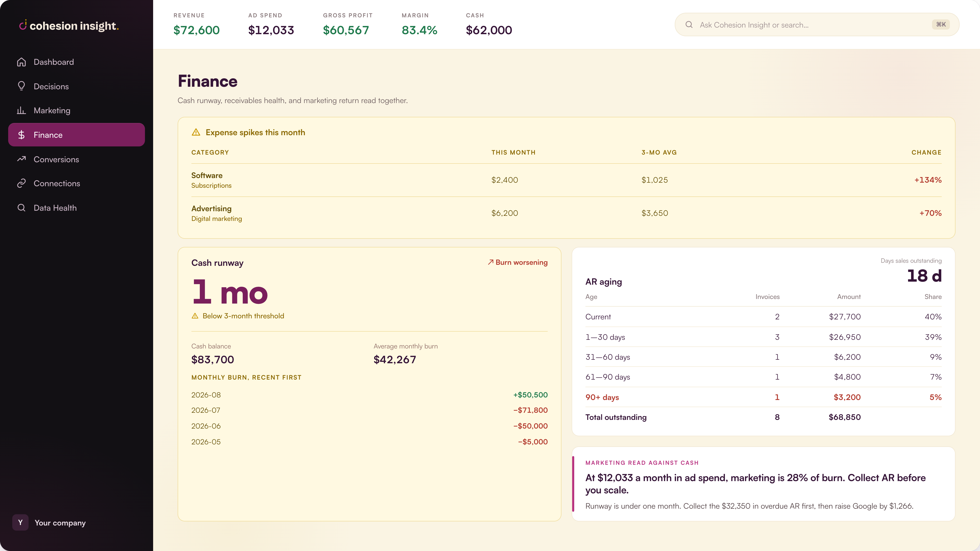Screen dimensions: 980x551
Task: Click the CHANGE column header
Action: pos(926,153)
